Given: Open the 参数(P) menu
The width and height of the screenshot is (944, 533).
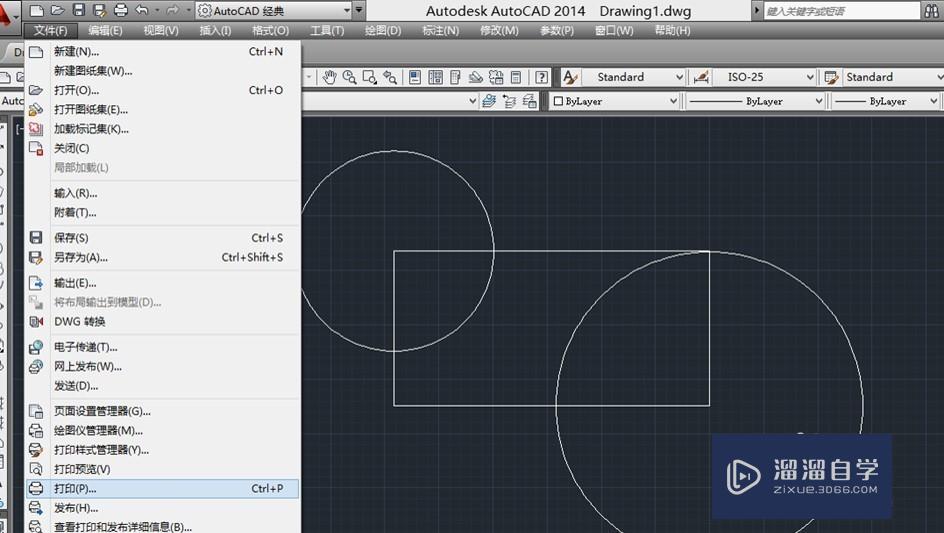Looking at the screenshot, I should pyautogui.click(x=557, y=30).
